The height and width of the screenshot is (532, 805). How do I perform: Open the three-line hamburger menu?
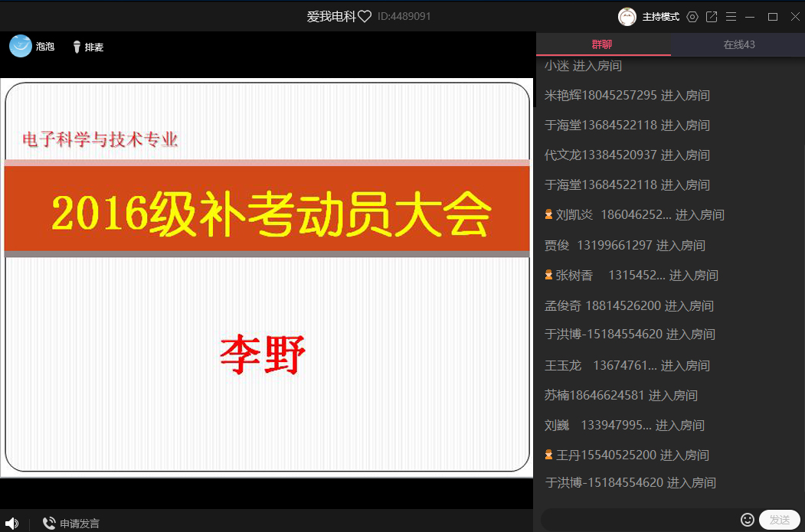click(x=731, y=17)
